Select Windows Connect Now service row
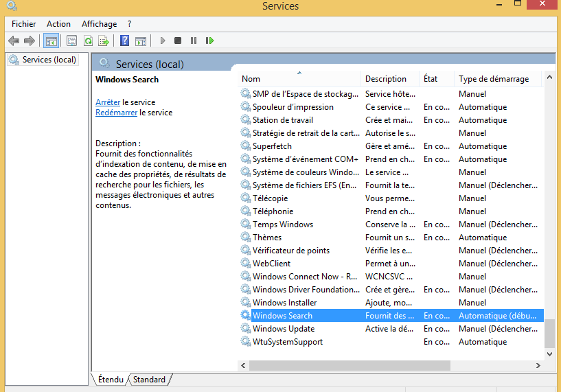 coord(391,276)
